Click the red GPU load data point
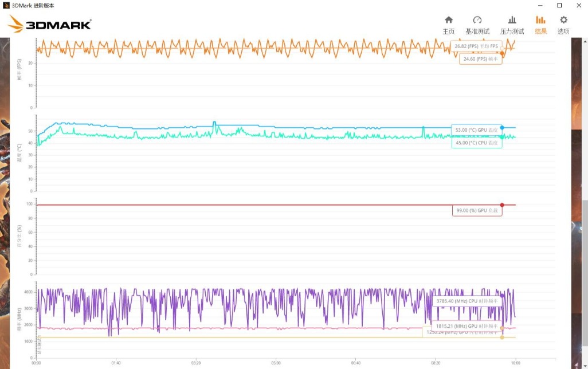This screenshot has height=369, width=588. pyautogui.click(x=502, y=205)
